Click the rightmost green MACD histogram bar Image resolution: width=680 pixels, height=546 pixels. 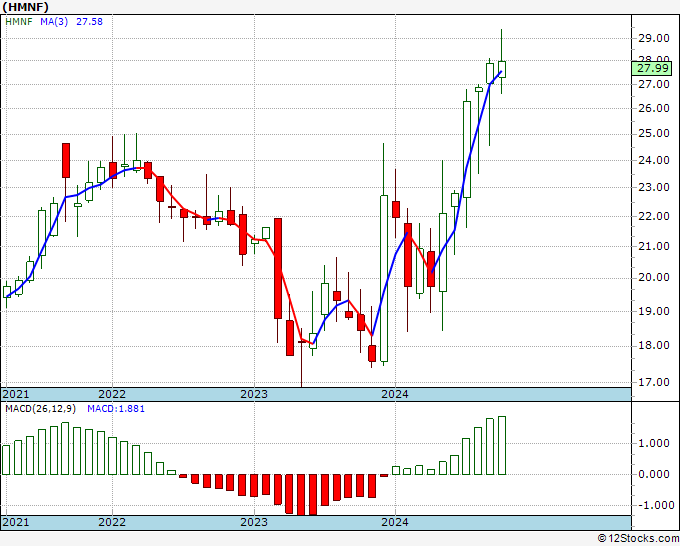point(502,445)
